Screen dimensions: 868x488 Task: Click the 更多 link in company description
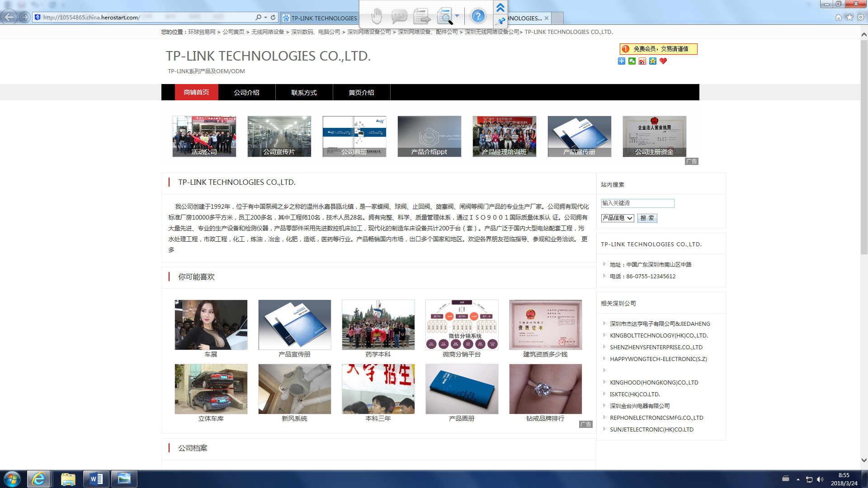click(585, 239)
